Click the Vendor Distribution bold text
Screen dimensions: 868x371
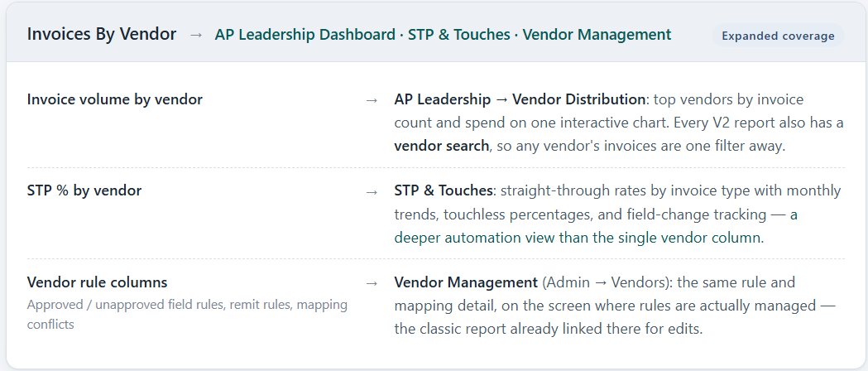coord(578,99)
